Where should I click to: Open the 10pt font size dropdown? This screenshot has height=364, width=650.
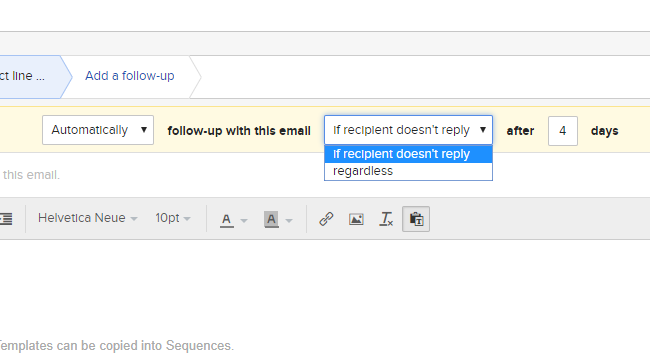click(x=173, y=218)
